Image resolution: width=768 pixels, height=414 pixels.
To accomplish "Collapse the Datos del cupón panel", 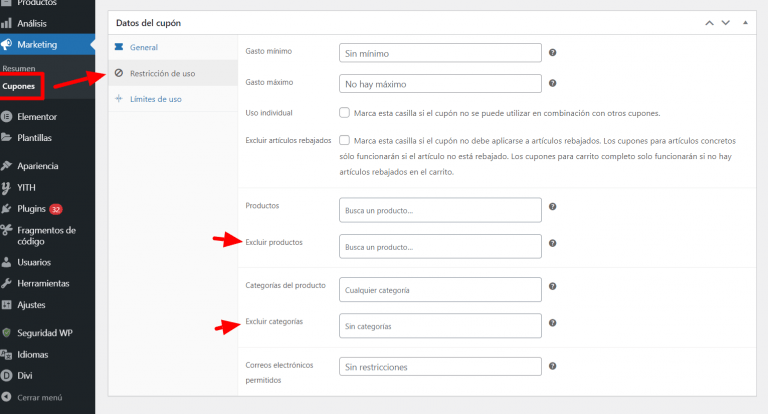I will pos(745,23).
